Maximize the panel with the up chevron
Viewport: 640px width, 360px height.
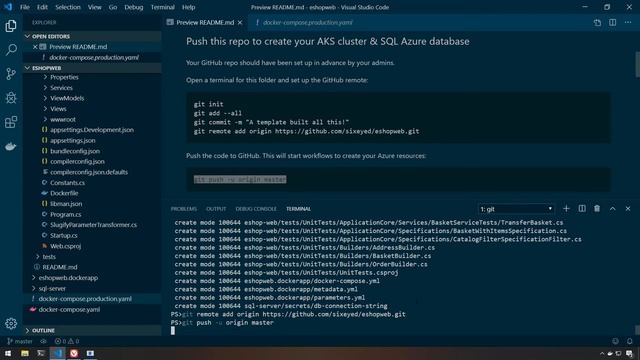(613, 209)
